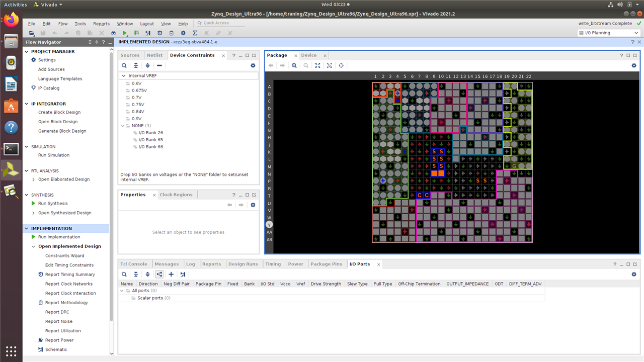644x362 pixels.
Task: Show applications grid in the dock
Action: (11, 350)
